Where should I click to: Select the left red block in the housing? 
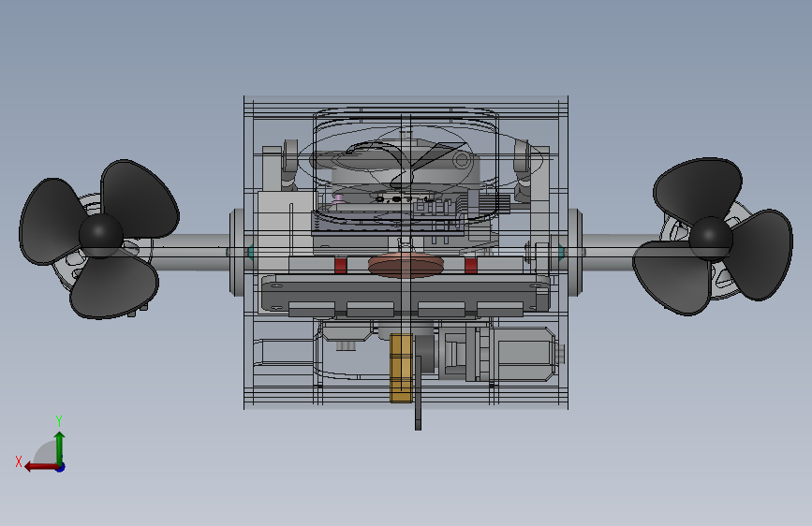pos(340,266)
